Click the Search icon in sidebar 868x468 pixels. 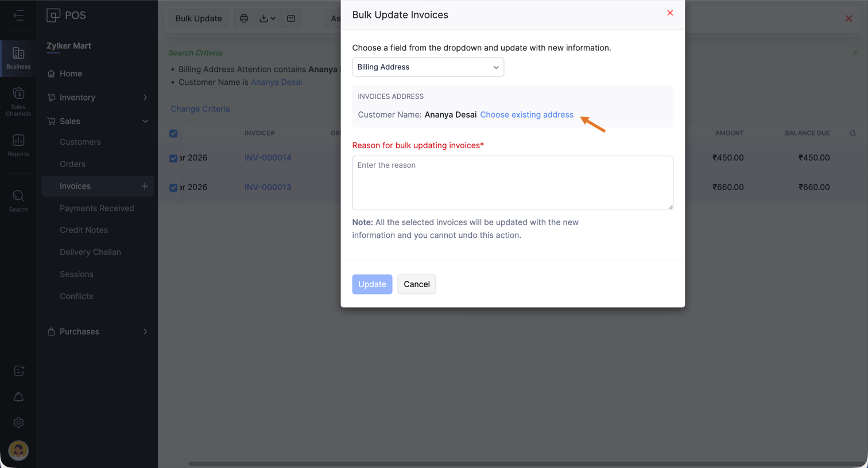coord(18,200)
